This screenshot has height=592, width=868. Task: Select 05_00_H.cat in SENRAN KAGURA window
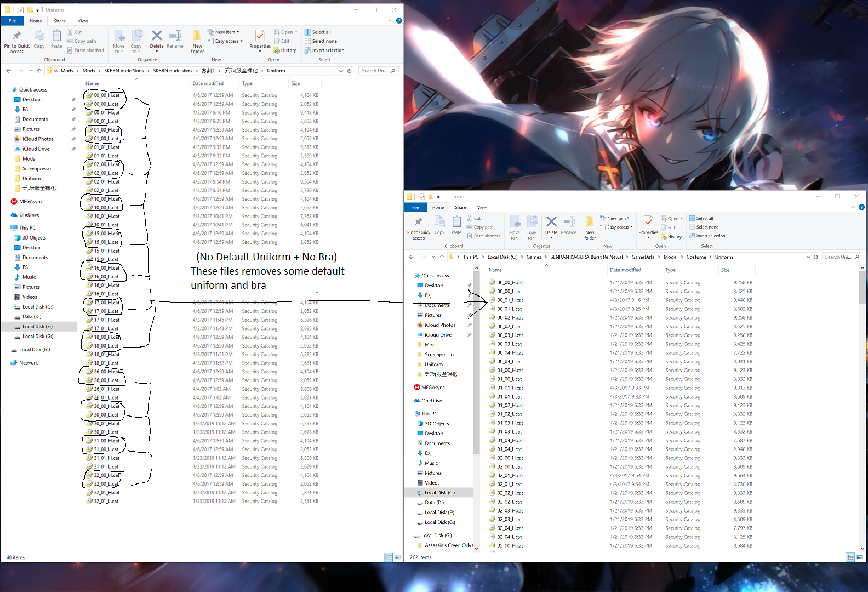pos(506,546)
